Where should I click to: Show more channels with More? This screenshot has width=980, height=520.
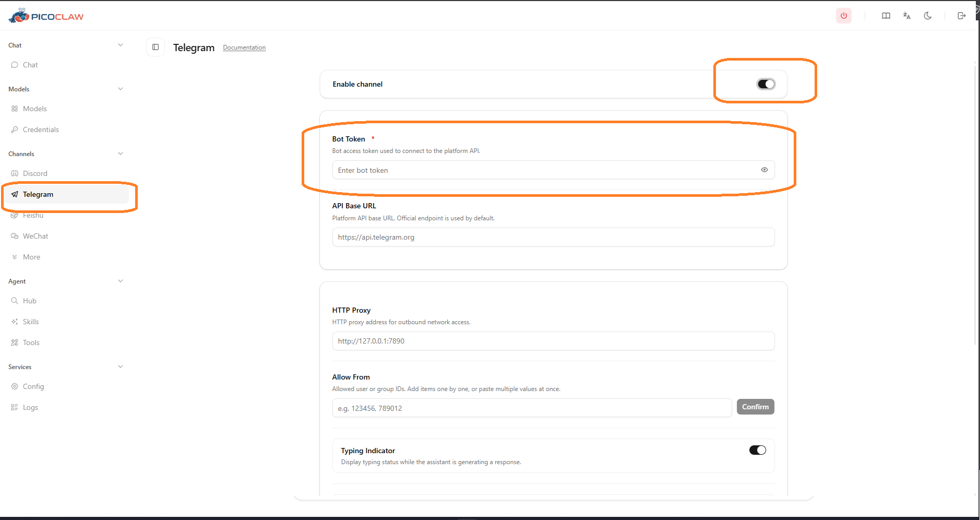(66, 257)
